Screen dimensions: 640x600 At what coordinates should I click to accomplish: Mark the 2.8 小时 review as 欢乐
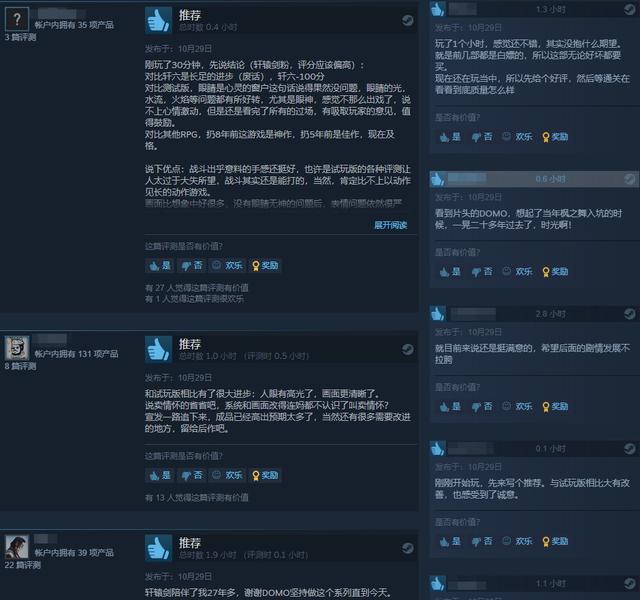[x=517, y=407]
